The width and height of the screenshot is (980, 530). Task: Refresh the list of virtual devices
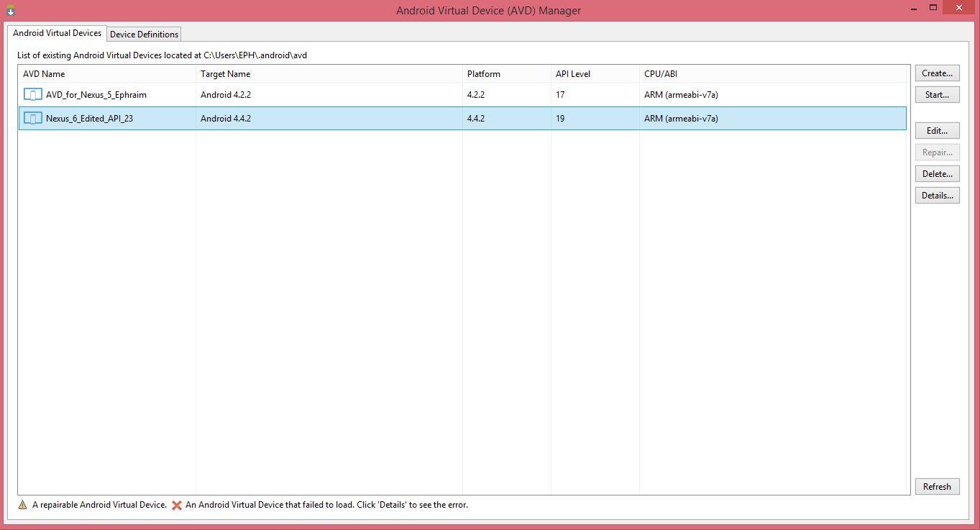(x=936, y=486)
